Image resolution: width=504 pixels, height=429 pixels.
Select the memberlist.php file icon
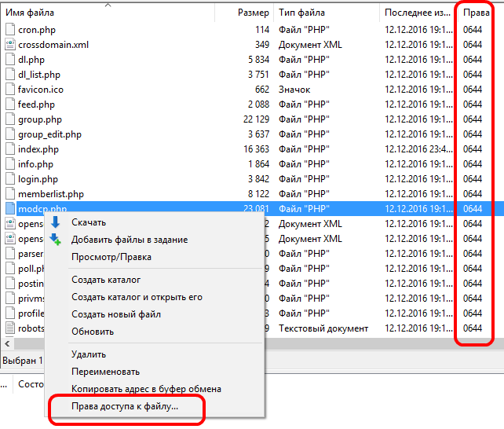[10, 194]
